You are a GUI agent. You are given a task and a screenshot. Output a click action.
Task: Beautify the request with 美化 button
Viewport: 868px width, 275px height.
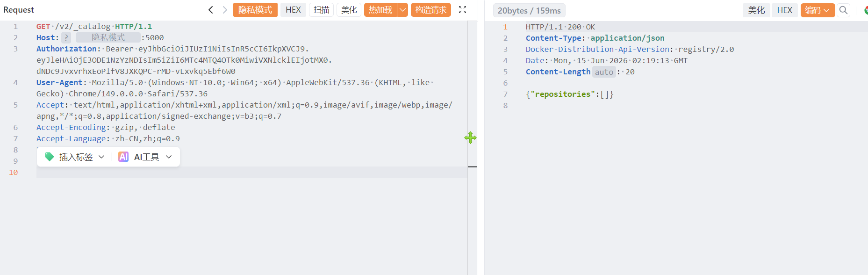[x=349, y=10]
